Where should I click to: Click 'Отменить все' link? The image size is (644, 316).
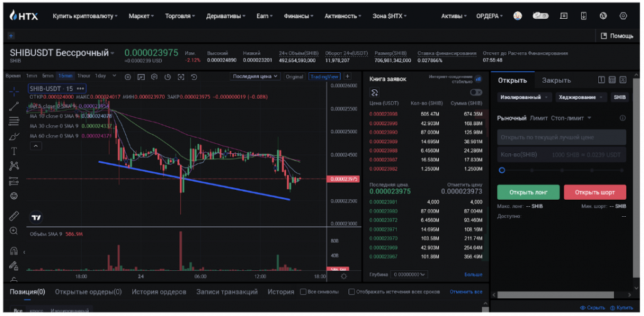[x=466, y=291]
